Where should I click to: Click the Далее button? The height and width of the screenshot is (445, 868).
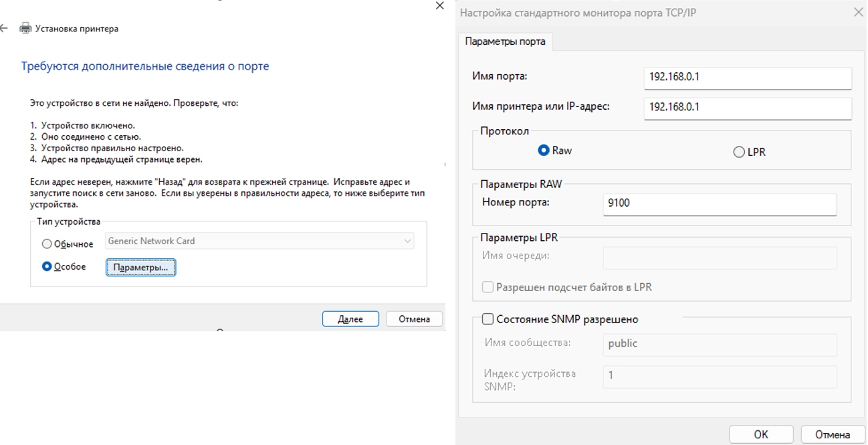pyautogui.click(x=350, y=319)
